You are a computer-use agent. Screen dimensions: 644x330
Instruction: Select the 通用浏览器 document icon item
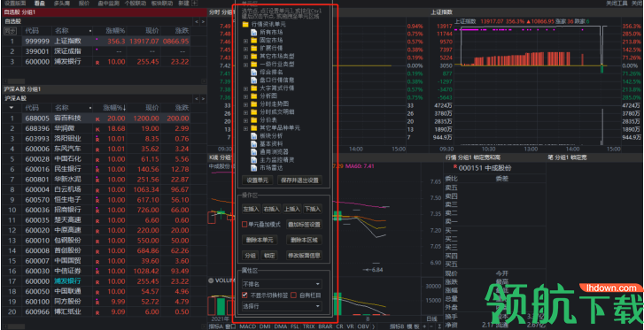point(253,151)
